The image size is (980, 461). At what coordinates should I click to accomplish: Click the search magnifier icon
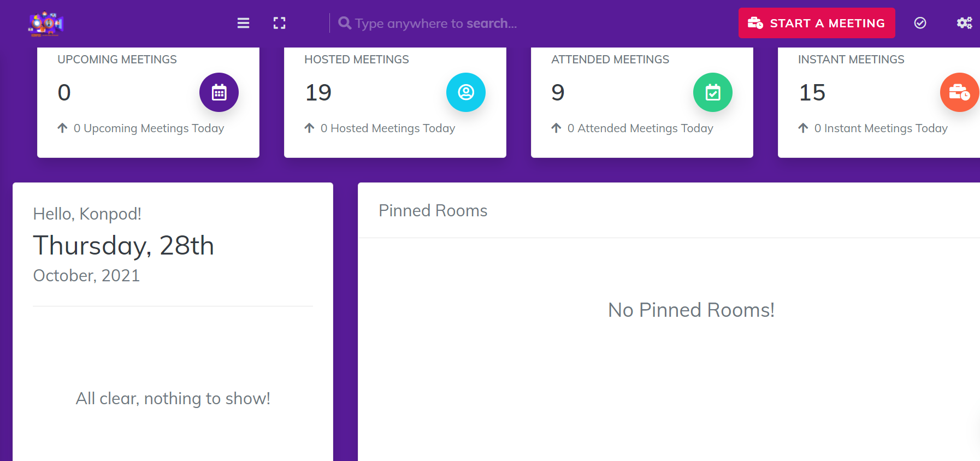coord(344,23)
